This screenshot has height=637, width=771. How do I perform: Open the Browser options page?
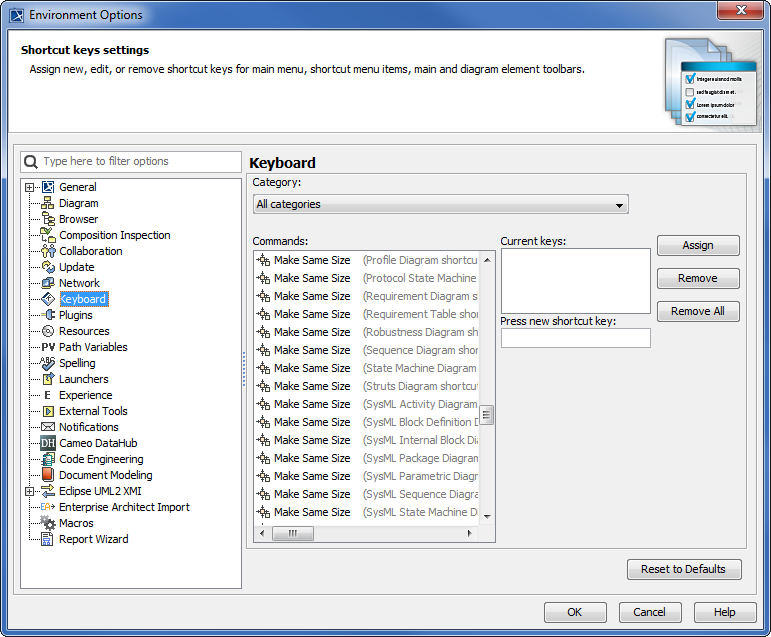[x=79, y=219]
